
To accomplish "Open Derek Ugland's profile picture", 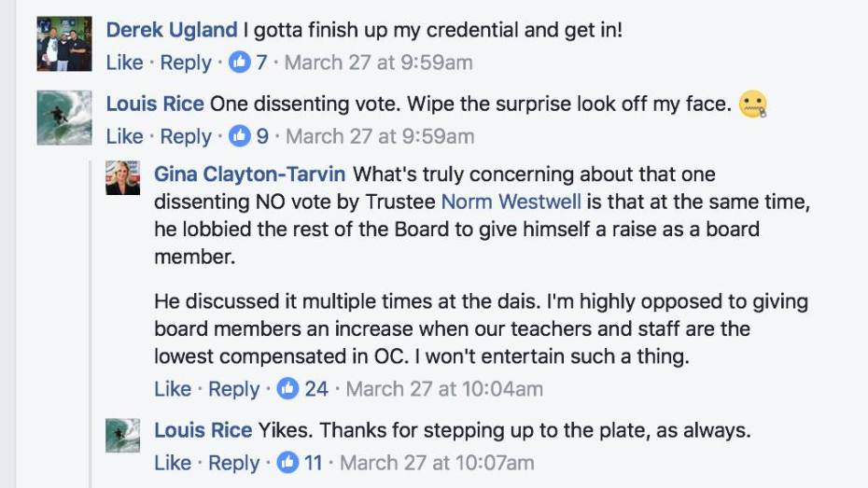I will coord(64,44).
